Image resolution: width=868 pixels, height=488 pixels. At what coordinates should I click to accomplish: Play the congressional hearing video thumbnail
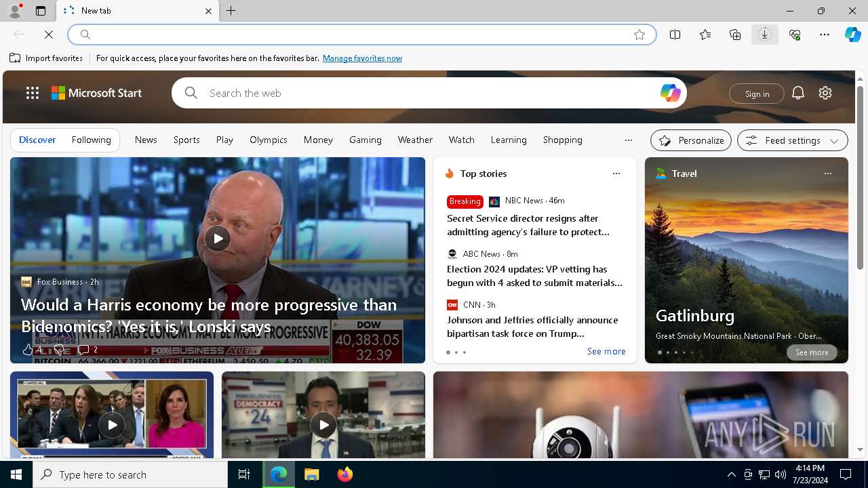pos(112,425)
